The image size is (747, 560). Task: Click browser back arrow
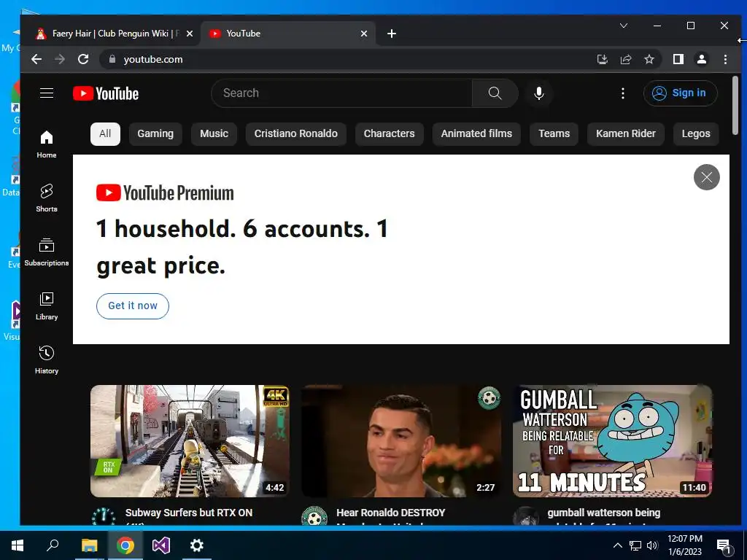tap(36, 59)
